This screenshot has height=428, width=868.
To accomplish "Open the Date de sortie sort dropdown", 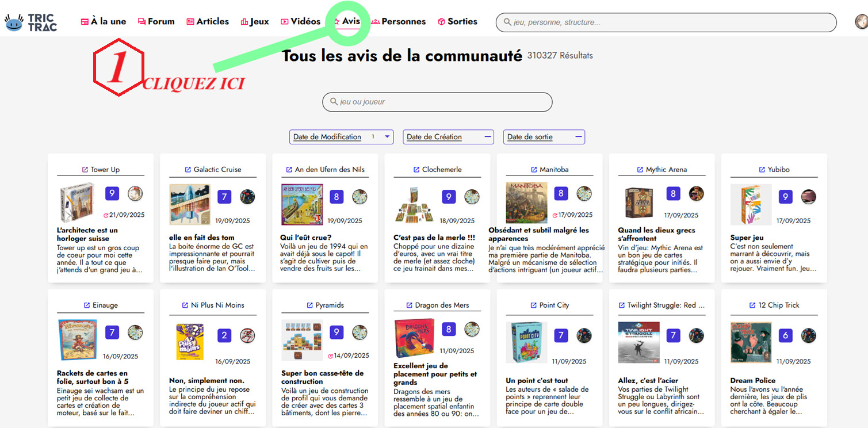I will pyautogui.click(x=544, y=137).
